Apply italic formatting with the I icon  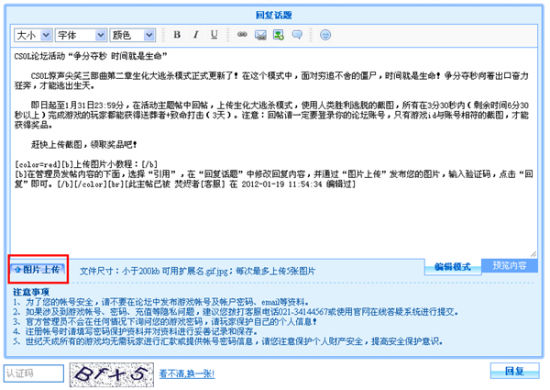196,35
